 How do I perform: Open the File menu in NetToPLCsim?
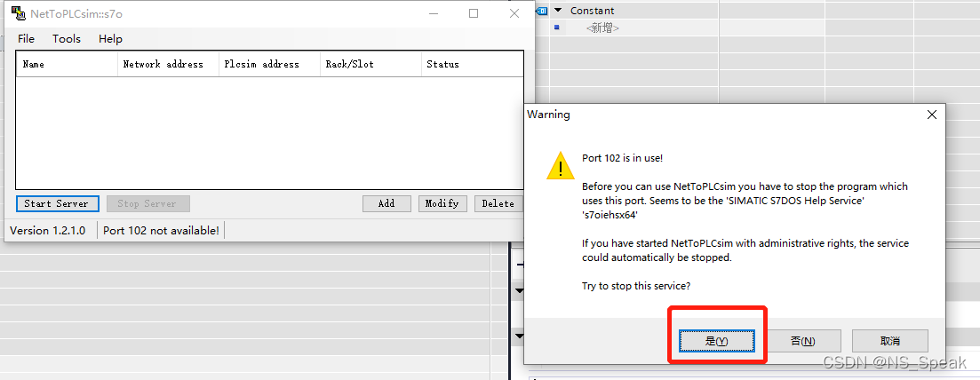27,39
